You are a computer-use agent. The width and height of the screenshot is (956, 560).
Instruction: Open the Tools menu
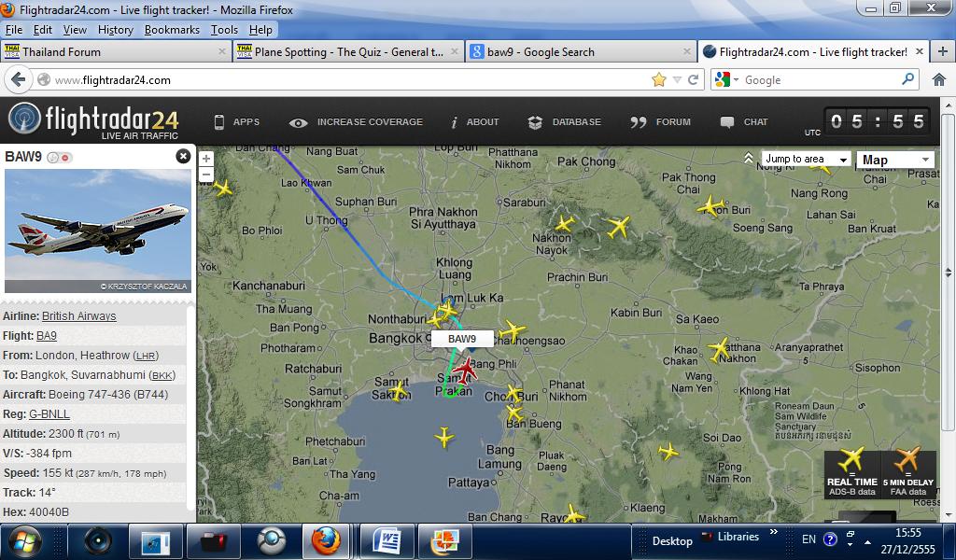tap(224, 30)
